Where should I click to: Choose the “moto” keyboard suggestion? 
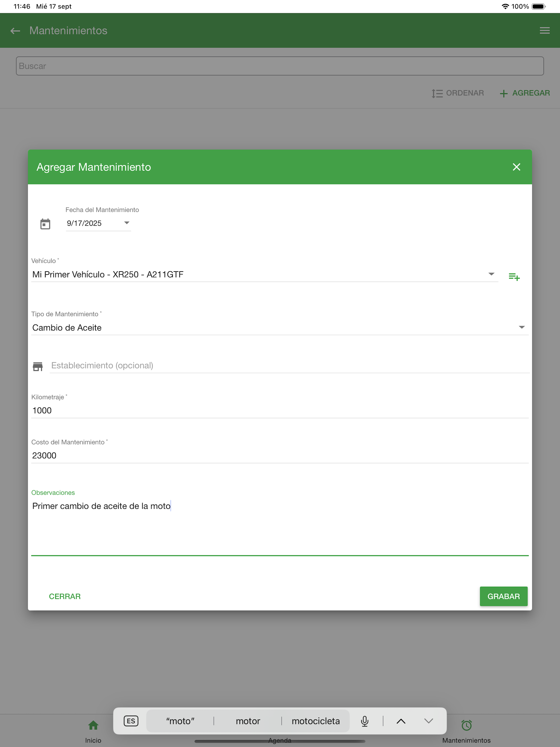(180, 721)
